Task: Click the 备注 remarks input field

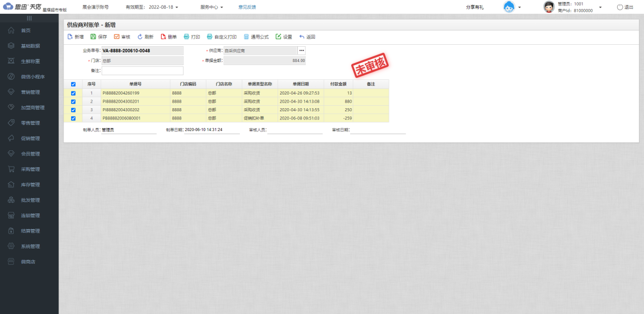Action: (142, 71)
